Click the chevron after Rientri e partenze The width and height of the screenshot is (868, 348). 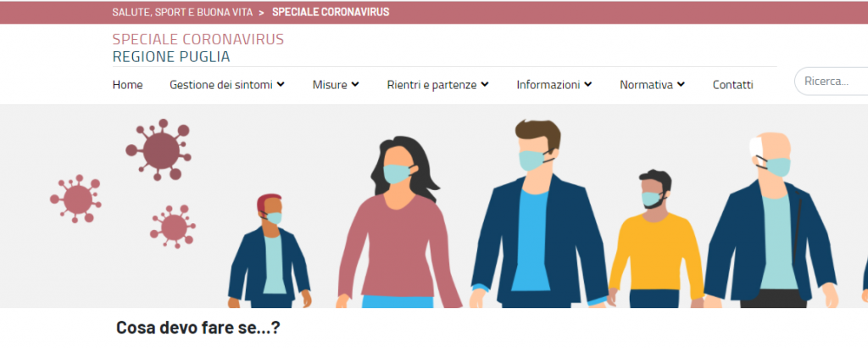484,85
